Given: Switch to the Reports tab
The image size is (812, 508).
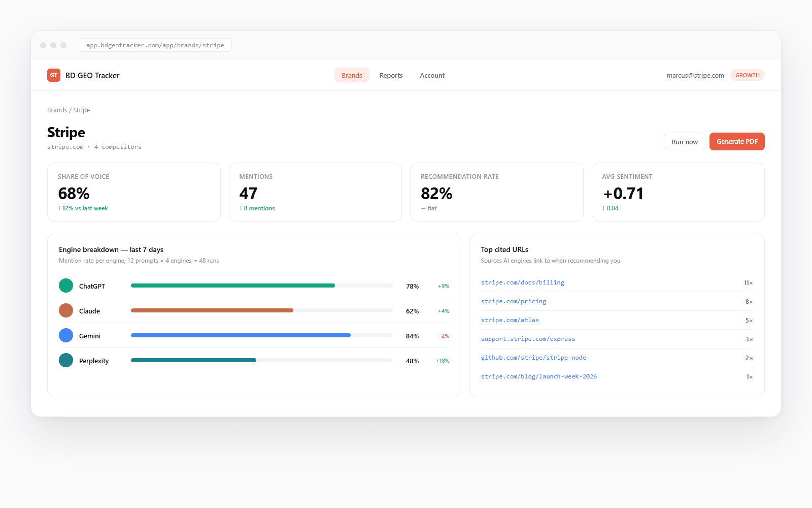Looking at the screenshot, I should tap(391, 75).
